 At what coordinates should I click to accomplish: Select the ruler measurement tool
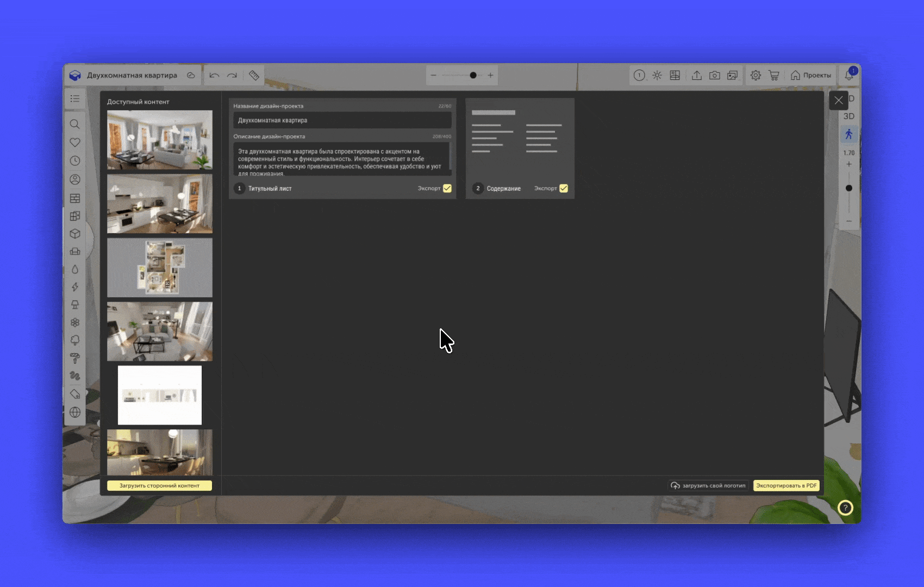[x=254, y=76]
